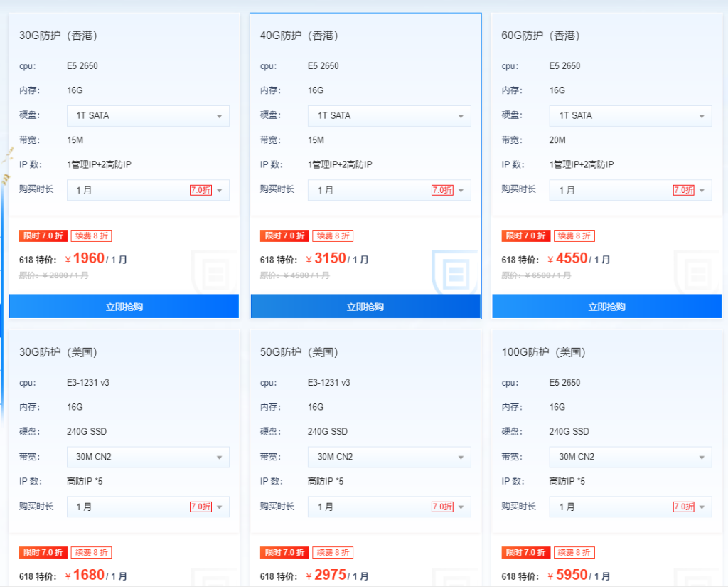Click the 续费8折 tag on 30G防护（美国）
728x587 pixels.
pos(91,552)
